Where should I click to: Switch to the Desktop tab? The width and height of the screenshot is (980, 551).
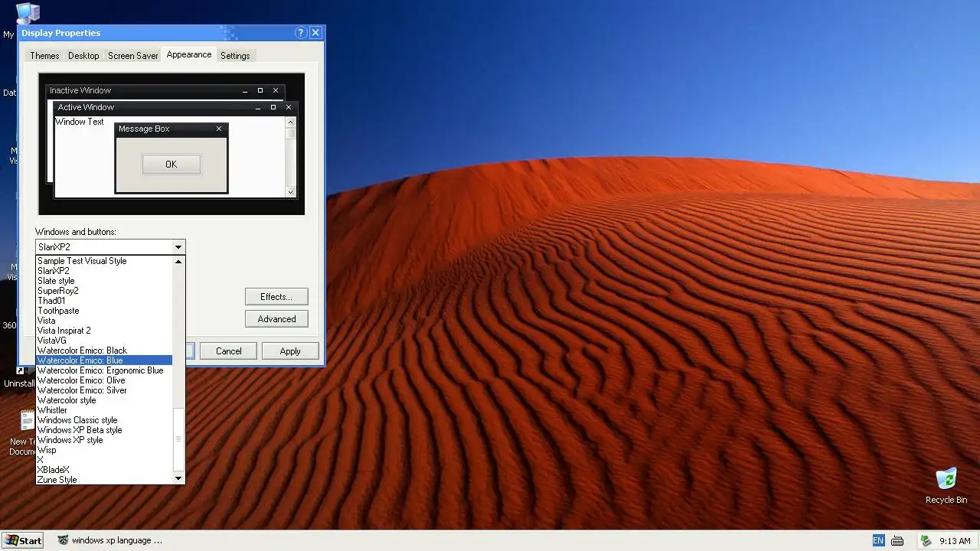[x=83, y=56]
